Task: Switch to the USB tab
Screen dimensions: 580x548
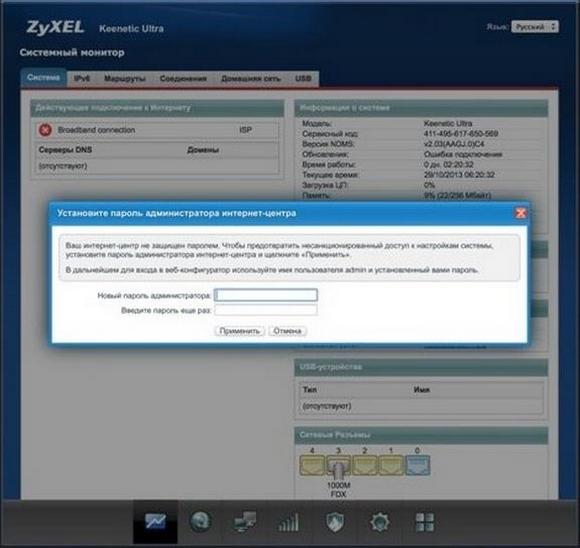Action: (x=303, y=78)
